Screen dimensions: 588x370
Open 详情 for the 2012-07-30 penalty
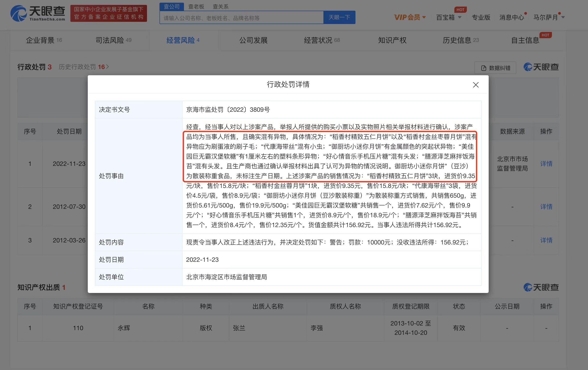(546, 206)
